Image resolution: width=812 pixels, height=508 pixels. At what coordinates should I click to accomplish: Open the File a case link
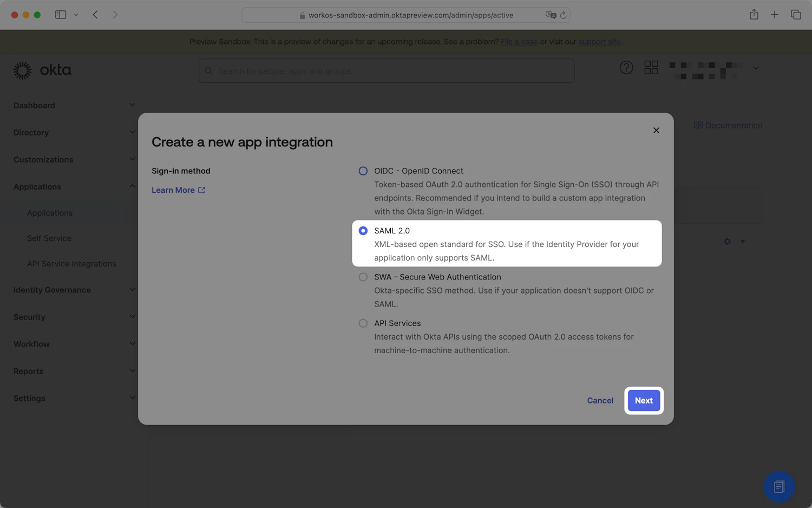pos(519,42)
